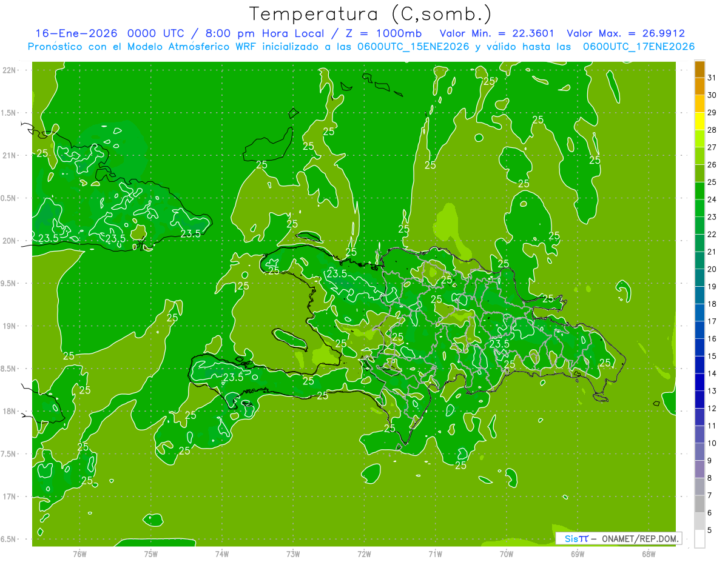Screen dimensions: 728x562
Task: Click the legend value '11'
Action: point(712,426)
